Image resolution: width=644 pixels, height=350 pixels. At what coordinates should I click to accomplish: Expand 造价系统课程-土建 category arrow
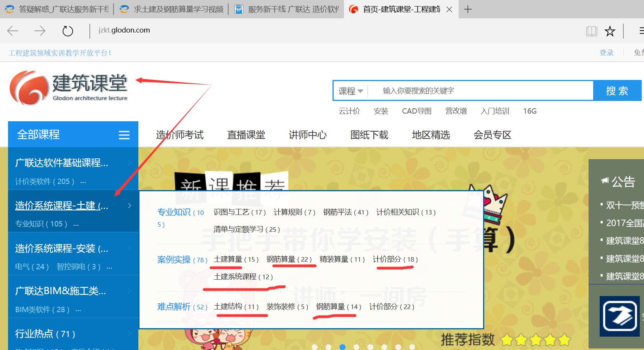click(x=130, y=206)
